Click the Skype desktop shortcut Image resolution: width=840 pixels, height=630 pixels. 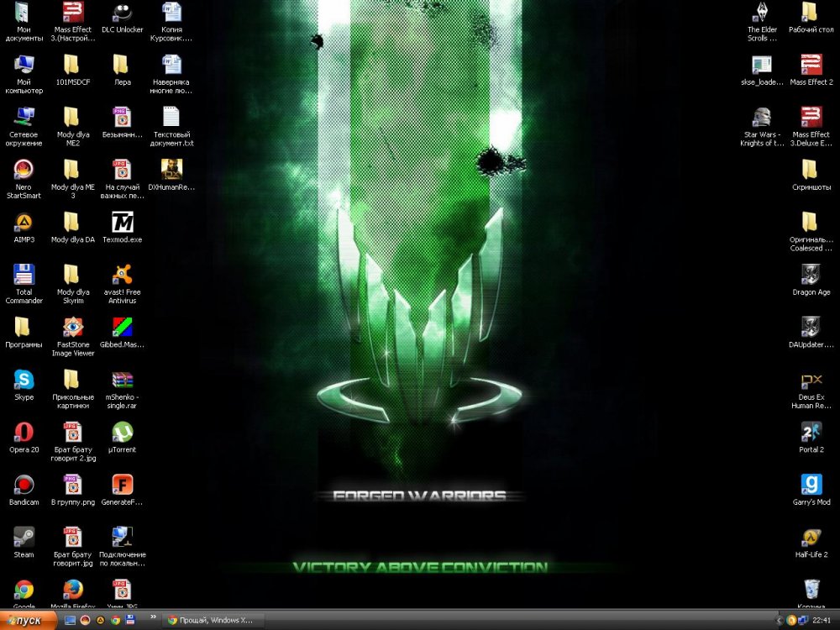tap(24, 385)
